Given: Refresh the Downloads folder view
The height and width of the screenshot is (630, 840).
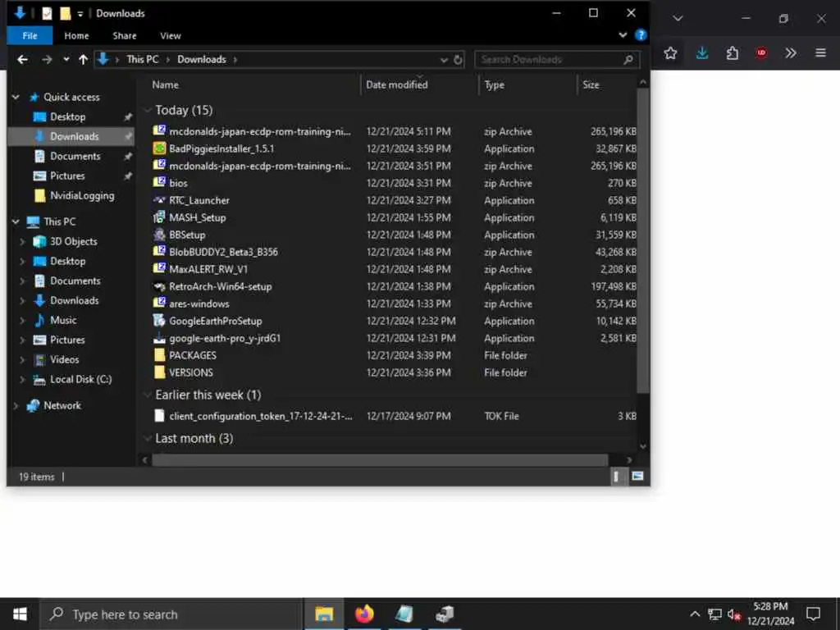Looking at the screenshot, I should [458, 59].
